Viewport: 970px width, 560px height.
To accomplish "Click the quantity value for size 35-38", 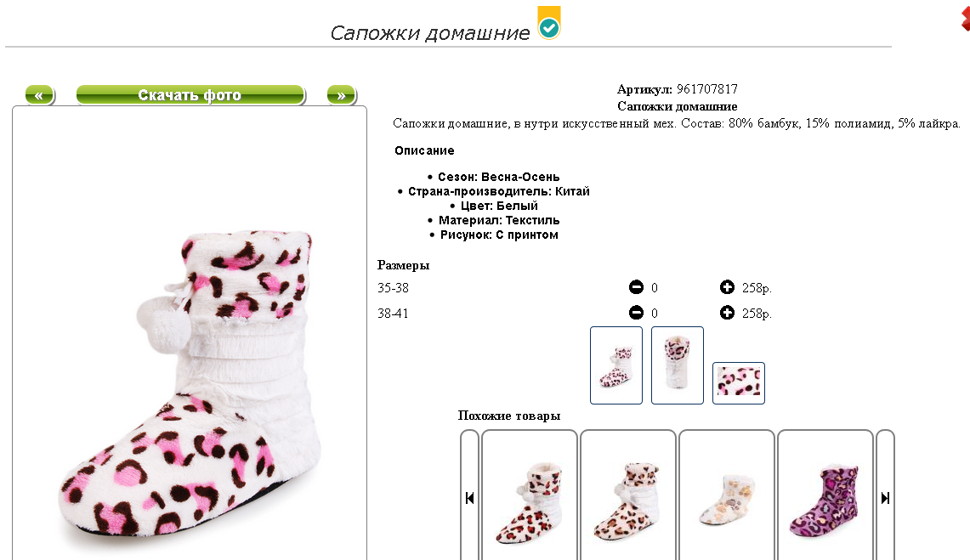I will pyautogui.click(x=655, y=288).
